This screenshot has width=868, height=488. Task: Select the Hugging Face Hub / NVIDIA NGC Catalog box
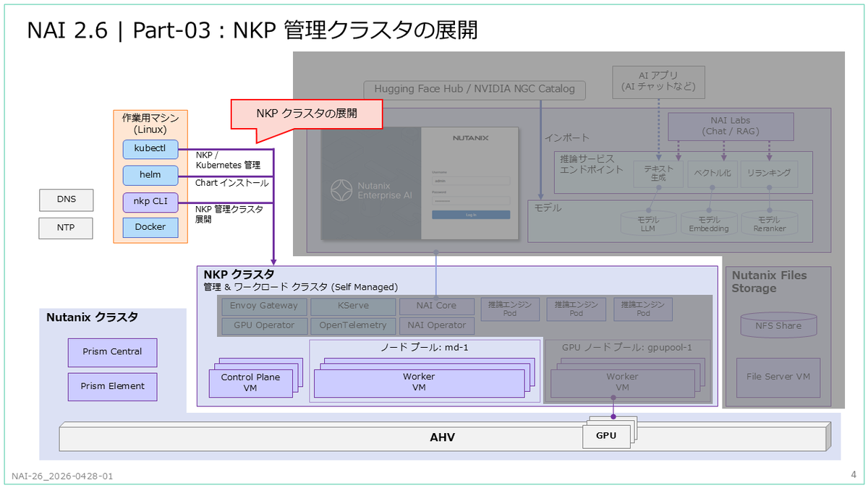(x=475, y=89)
